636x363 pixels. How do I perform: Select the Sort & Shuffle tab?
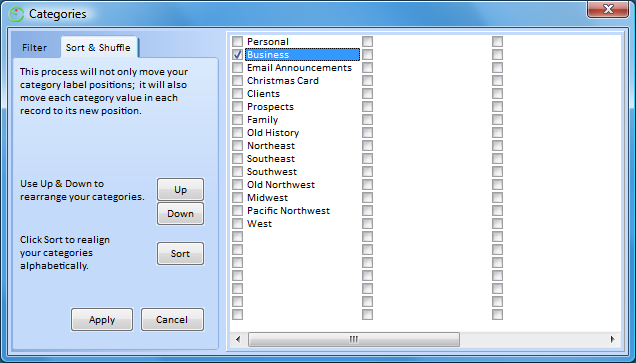[x=99, y=47]
